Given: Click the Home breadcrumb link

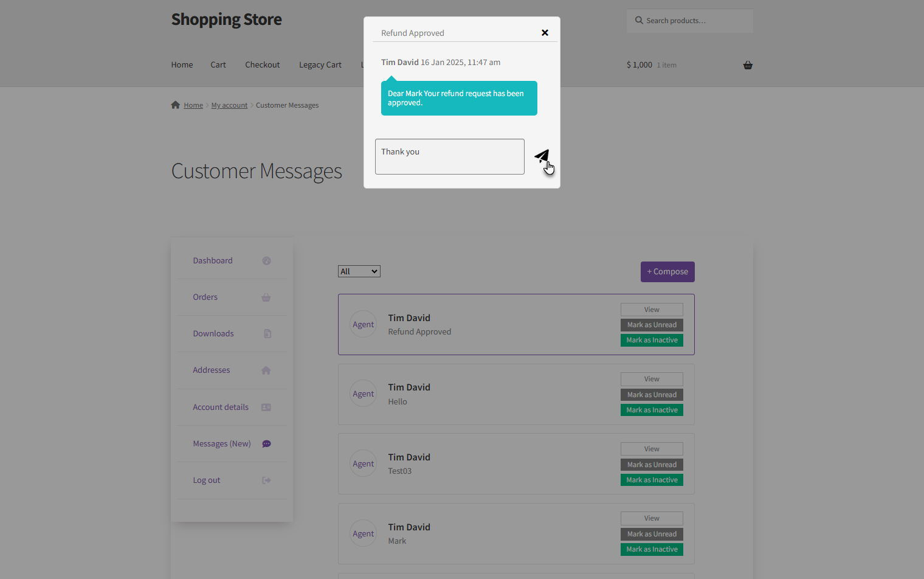Looking at the screenshot, I should tap(193, 105).
